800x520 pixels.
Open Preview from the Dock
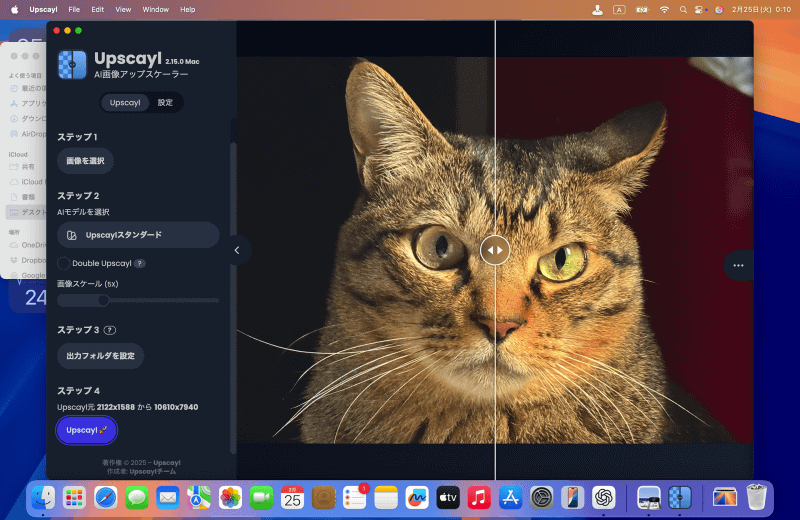click(648, 498)
